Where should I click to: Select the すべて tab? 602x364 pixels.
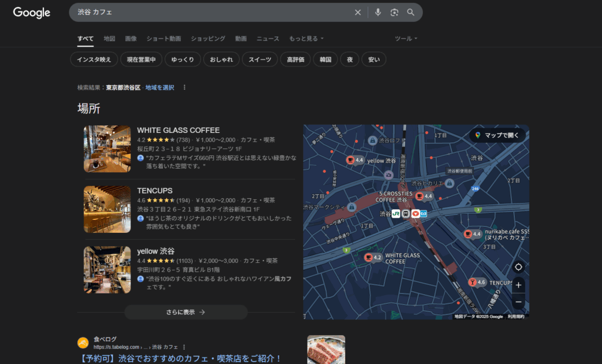85,39
